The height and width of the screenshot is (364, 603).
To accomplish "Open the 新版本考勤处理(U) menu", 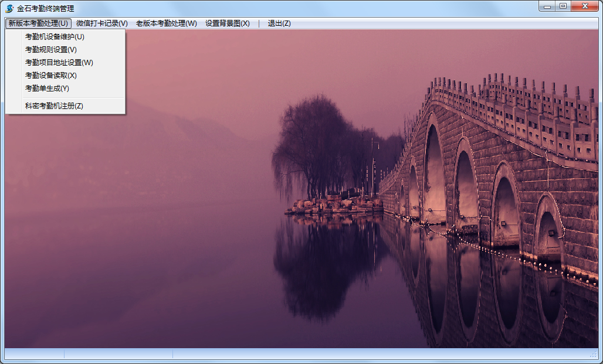I will [38, 23].
